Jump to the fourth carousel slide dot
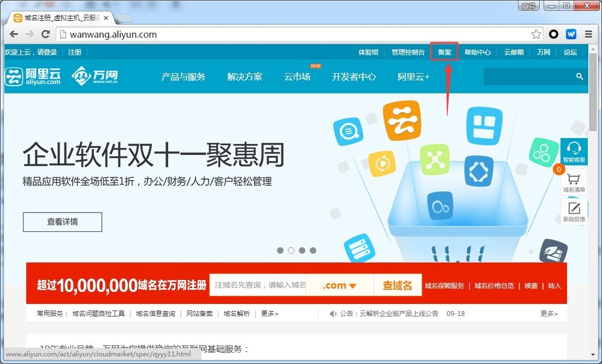Image resolution: width=602 pixels, height=364 pixels. [x=313, y=250]
